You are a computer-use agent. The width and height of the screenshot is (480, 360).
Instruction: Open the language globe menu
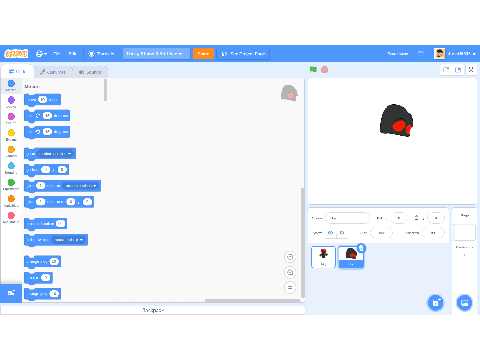[x=41, y=53]
